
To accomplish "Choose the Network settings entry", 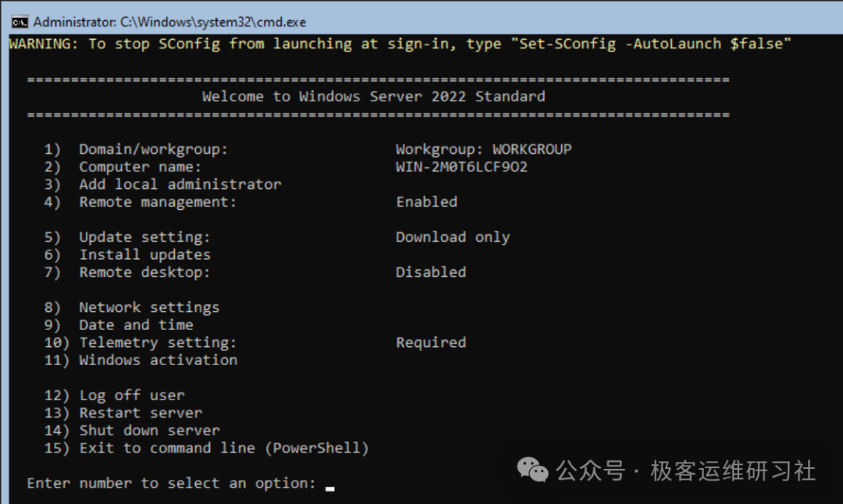I will 148,307.
